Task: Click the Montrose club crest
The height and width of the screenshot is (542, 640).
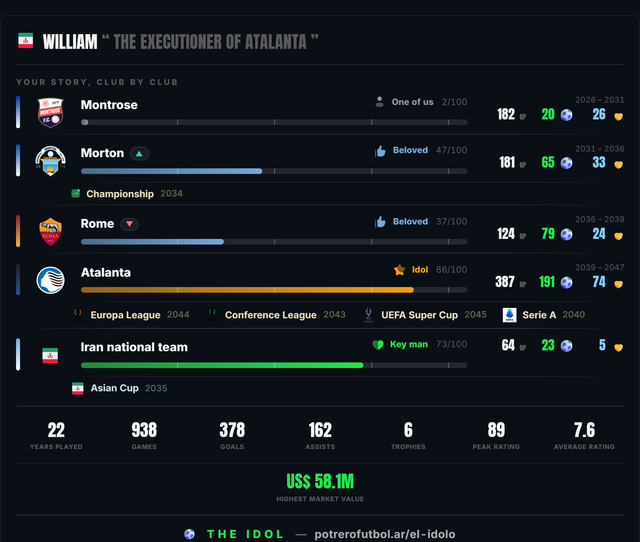Action: [x=50, y=113]
